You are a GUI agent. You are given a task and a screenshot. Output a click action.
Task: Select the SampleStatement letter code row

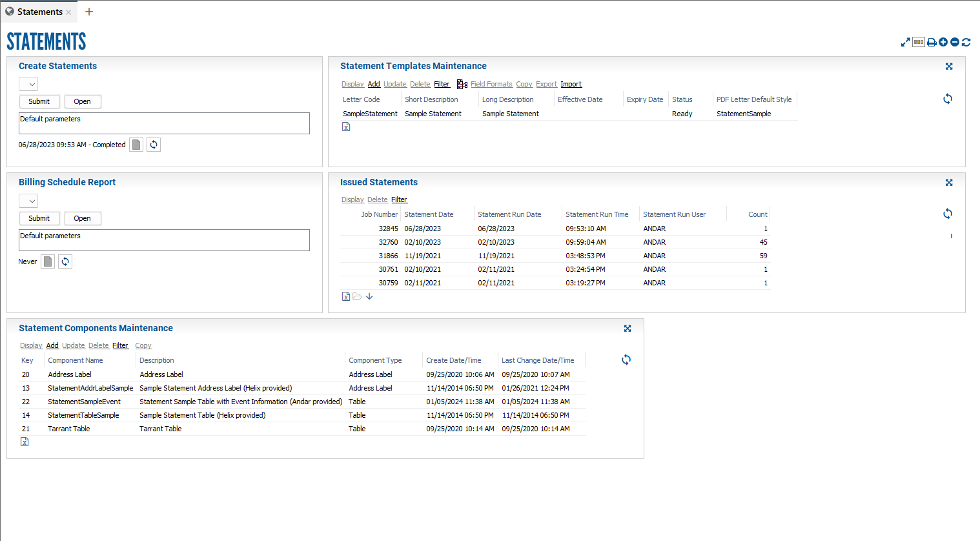click(x=569, y=114)
